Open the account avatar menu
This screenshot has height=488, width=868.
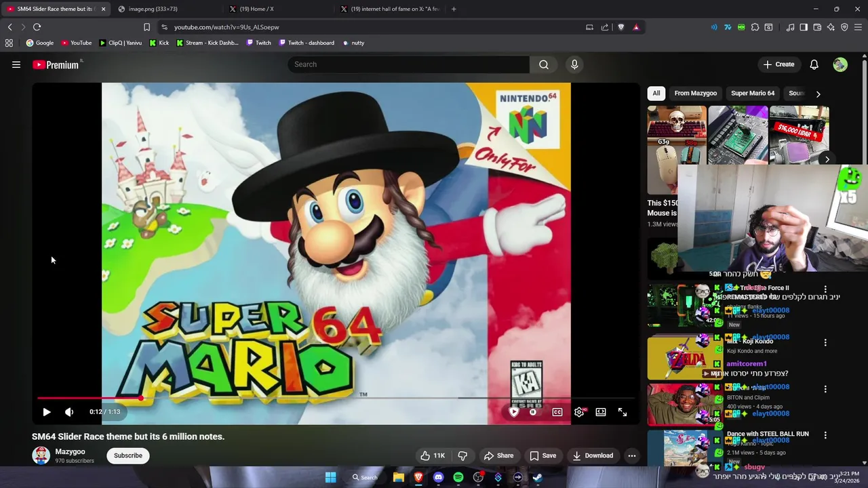[840, 64]
